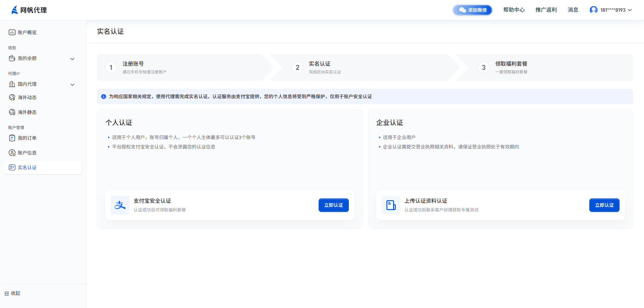Viewport: 644px width, 308px height.
Task: Click 立即认证 for 上传认证资料认证
Action: [604, 205]
